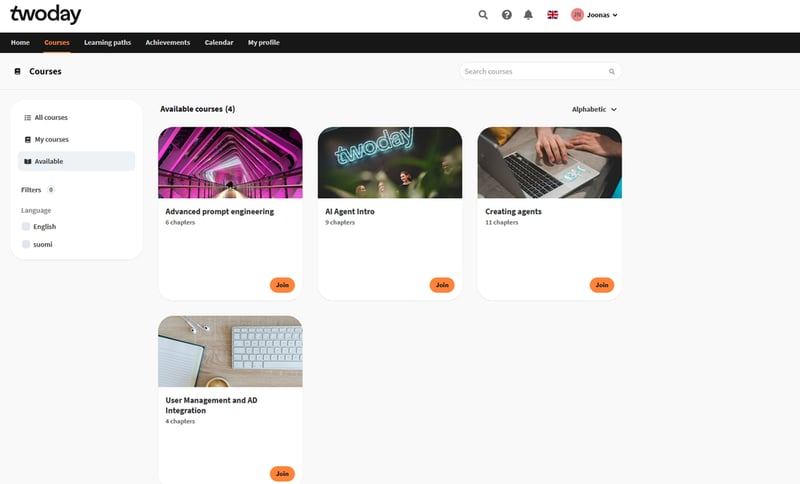Click the Search courses input field
The height and width of the screenshot is (484, 800).
[533, 72]
